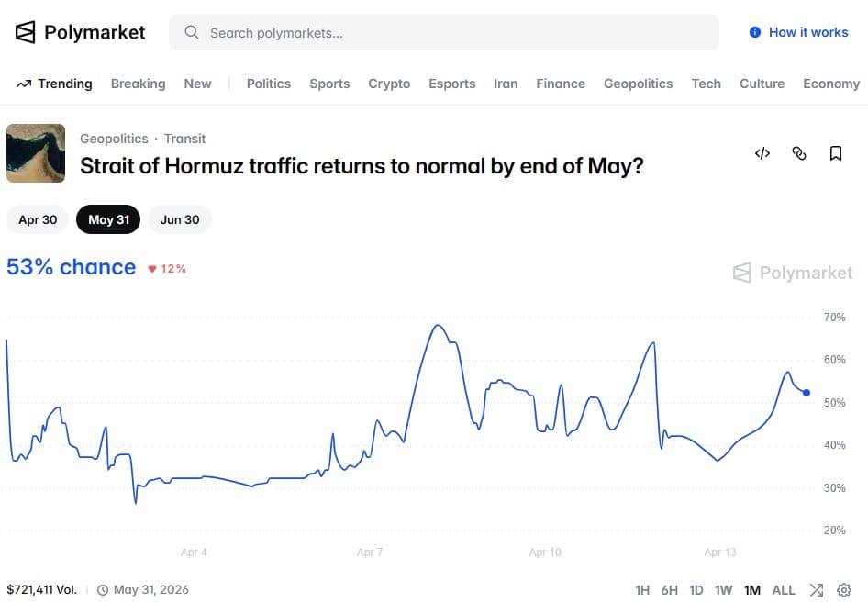Click the Polymarket logo icon
This screenshot has height=614, width=868.
pos(25,32)
